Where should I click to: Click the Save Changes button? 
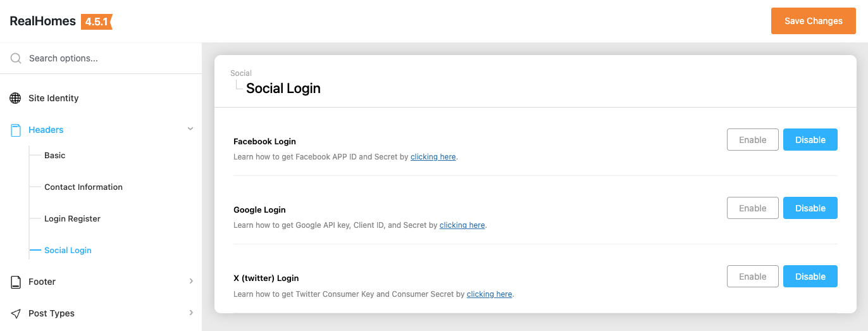coord(813,21)
